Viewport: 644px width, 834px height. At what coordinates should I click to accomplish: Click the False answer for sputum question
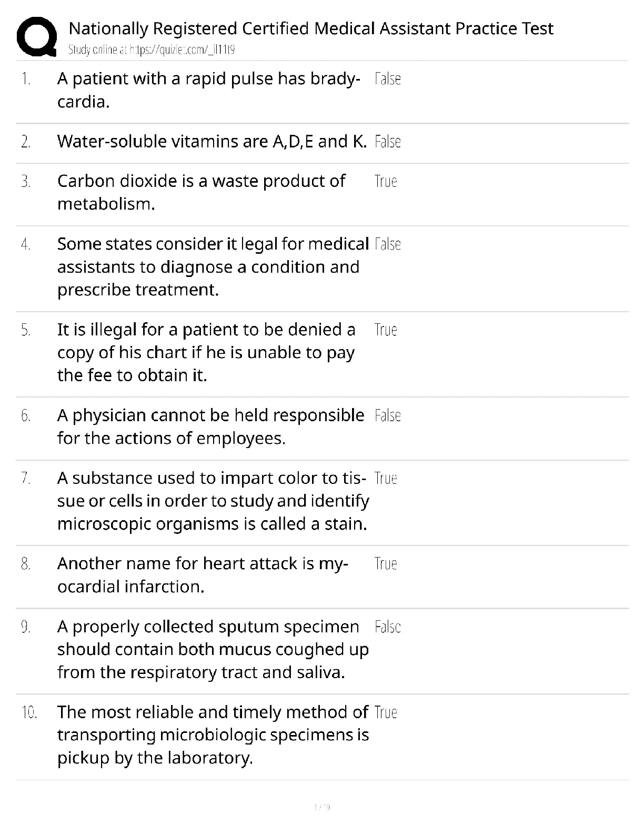pyautogui.click(x=388, y=627)
